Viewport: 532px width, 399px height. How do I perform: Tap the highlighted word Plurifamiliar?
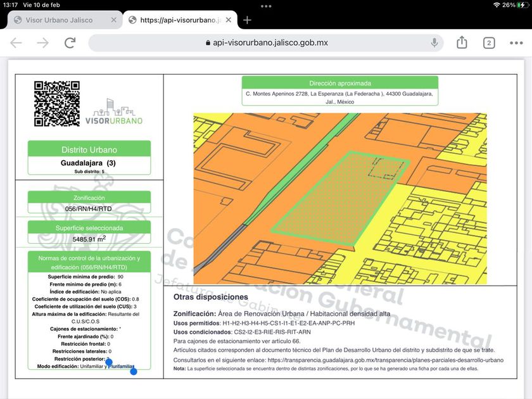tap(122, 367)
